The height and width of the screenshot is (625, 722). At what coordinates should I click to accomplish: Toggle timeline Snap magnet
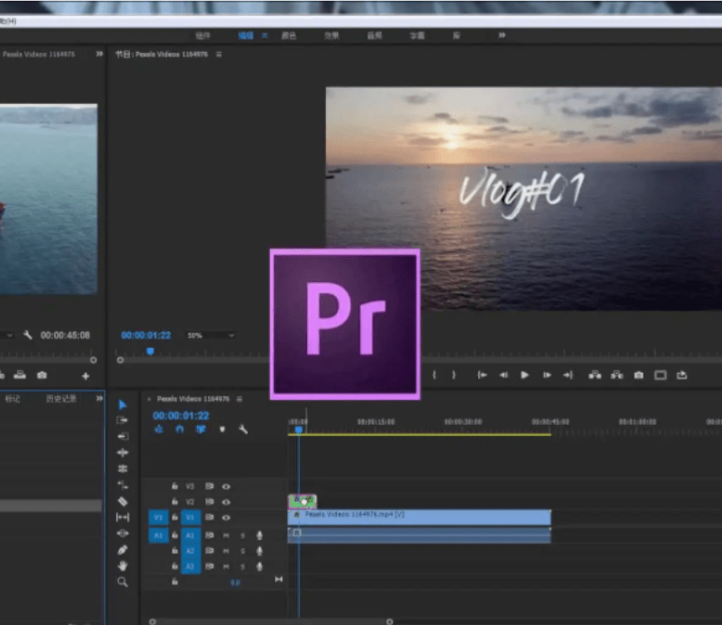tap(180, 429)
